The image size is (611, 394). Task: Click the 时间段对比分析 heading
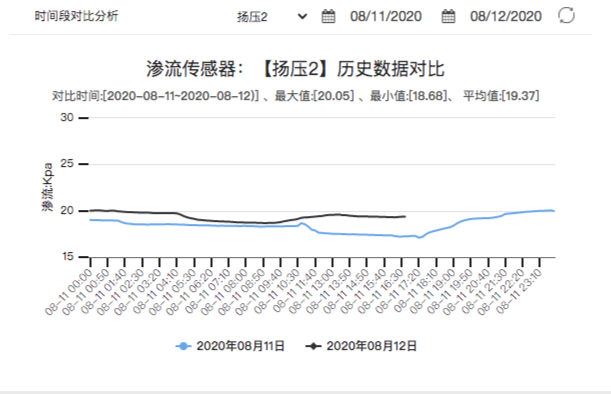tap(76, 16)
